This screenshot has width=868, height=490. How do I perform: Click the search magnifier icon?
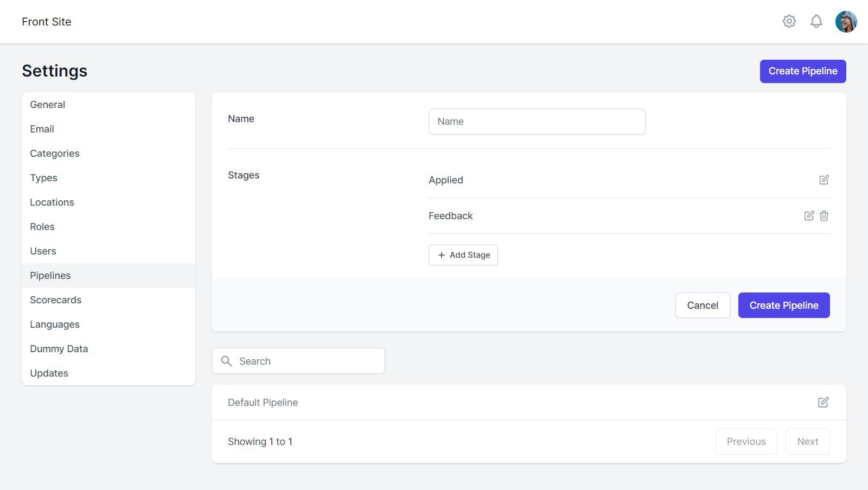coord(226,360)
